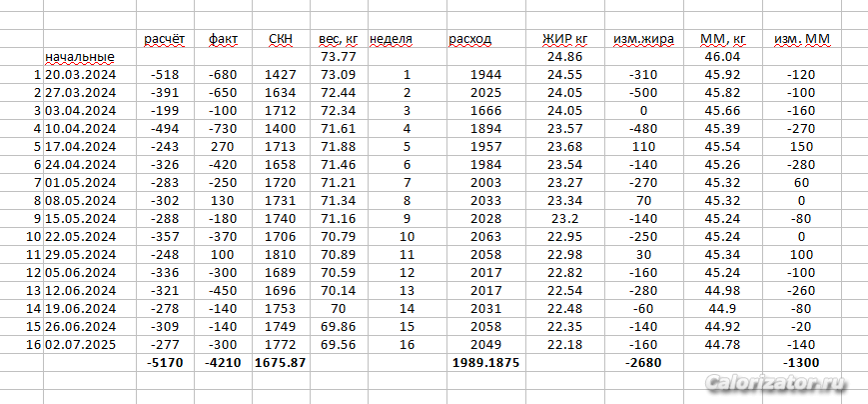
Task: Click the fat change total -2680
Action: click(646, 363)
